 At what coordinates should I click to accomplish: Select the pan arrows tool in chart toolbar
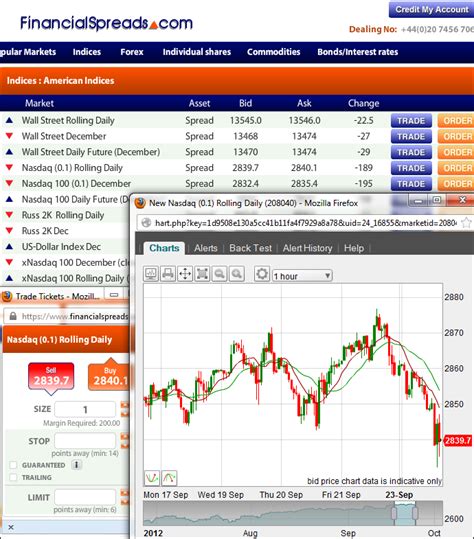coord(185,274)
